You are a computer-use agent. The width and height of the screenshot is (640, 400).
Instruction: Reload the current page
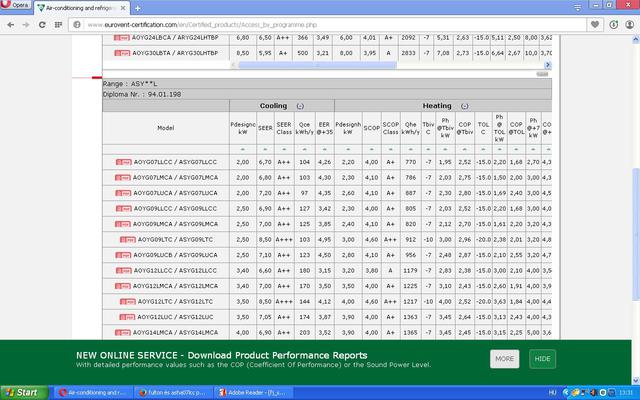point(42,25)
